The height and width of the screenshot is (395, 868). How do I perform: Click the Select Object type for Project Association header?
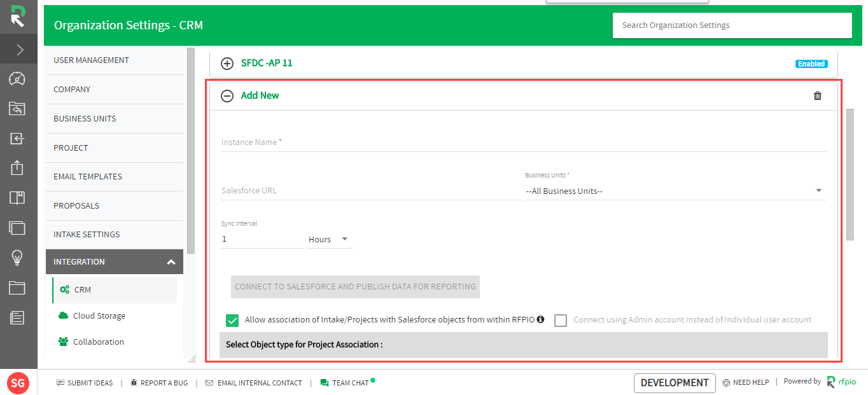click(x=524, y=345)
